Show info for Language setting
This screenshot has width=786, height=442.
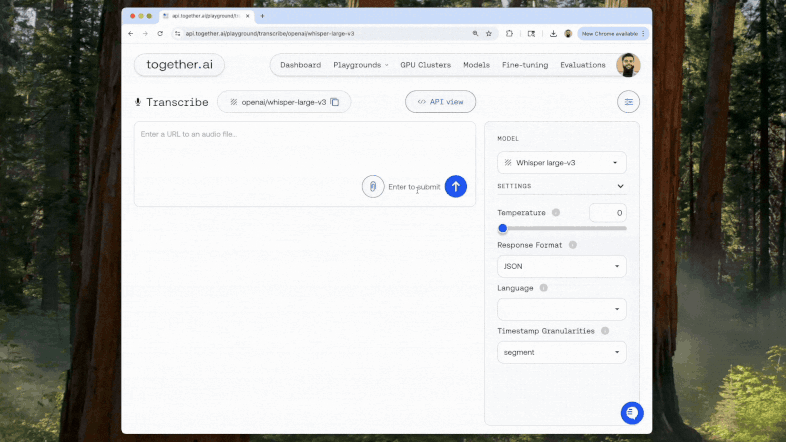tap(543, 288)
